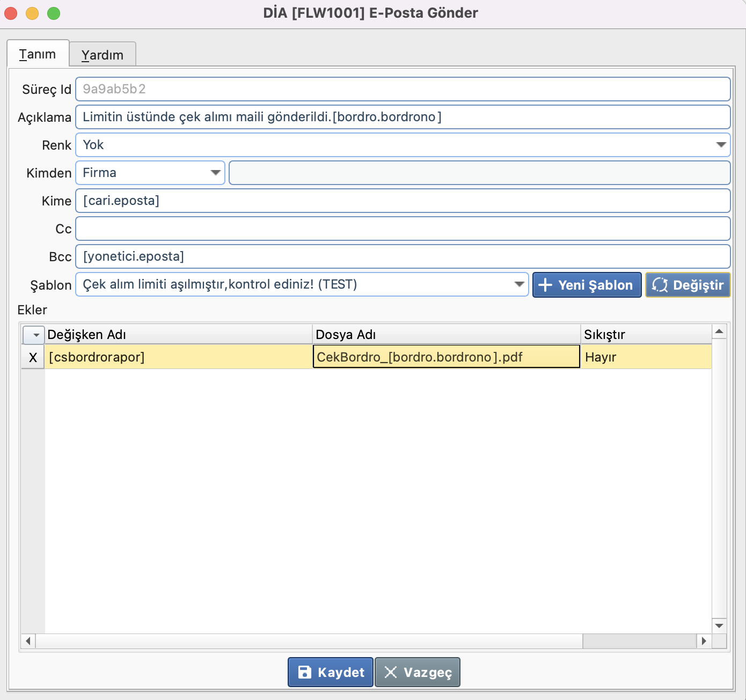
Task: Switch to the Yardım tab
Action: pos(103,55)
